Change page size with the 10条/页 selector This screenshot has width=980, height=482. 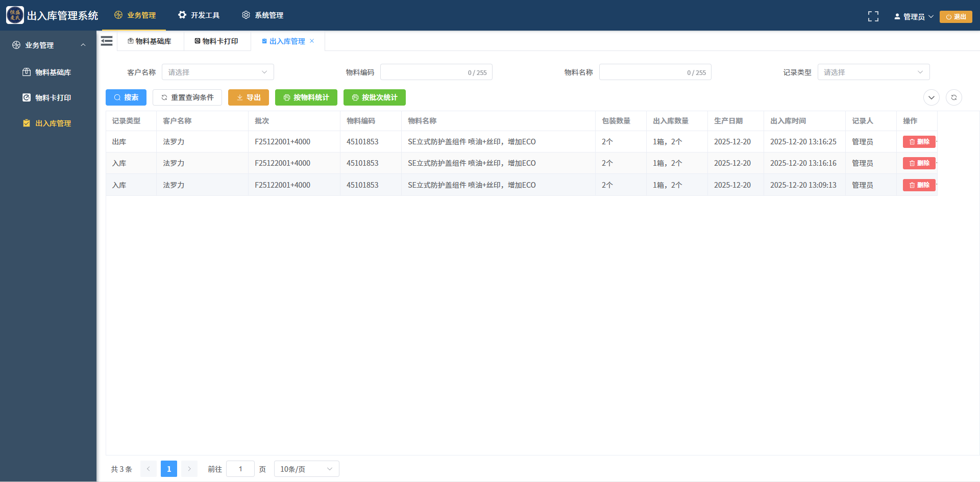[306, 469]
